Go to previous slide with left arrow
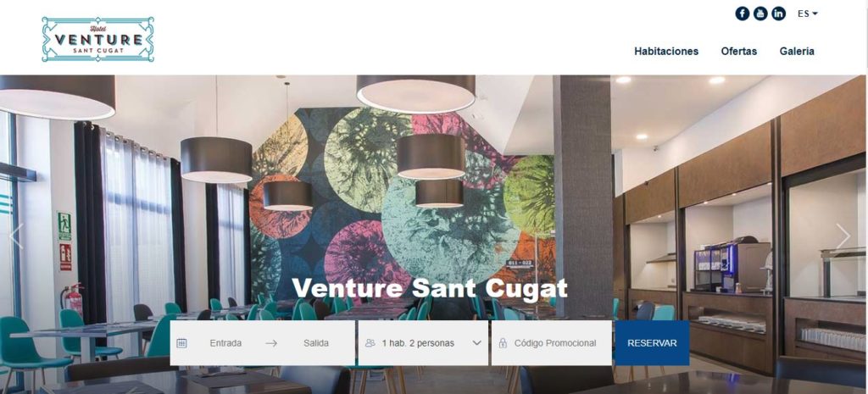This screenshot has width=868, height=394. pyautogui.click(x=16, y=236)
